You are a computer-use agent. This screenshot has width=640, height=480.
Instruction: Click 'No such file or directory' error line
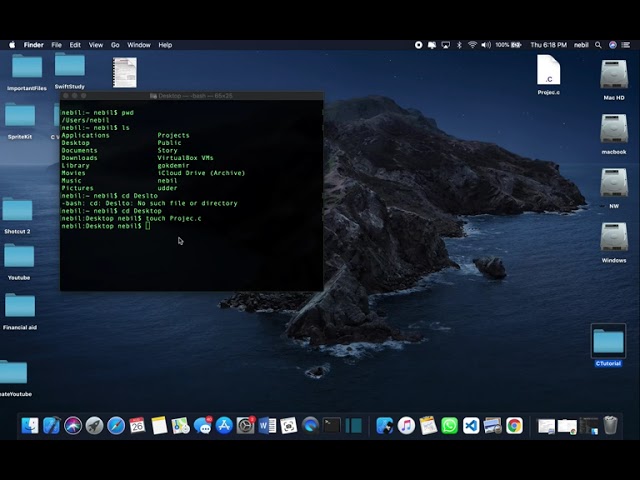tap(187, 203)
